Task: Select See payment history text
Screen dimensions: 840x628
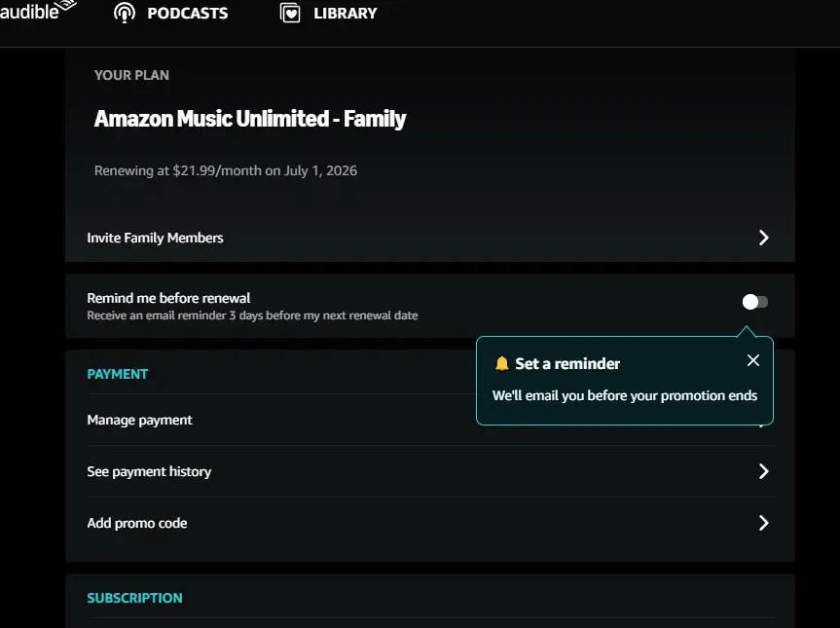Action: (149, 471)
